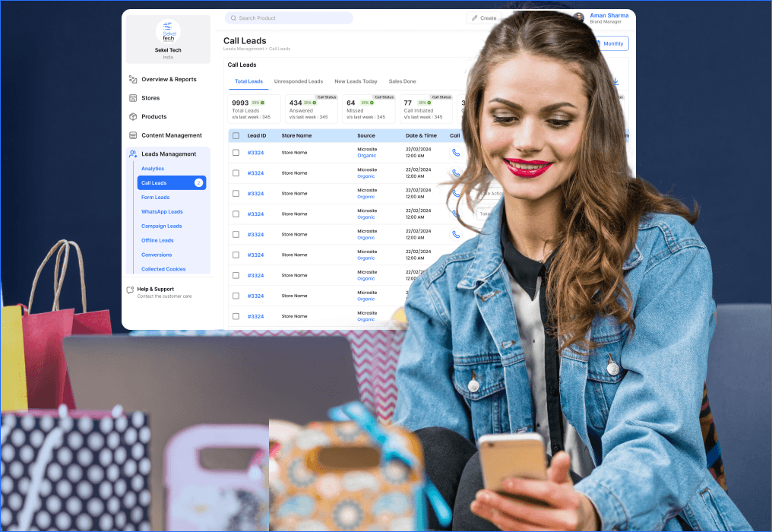Viewport: 772px width, 532px height.
Task: Click the Sekel Tech company name
Action: [168, 50]
